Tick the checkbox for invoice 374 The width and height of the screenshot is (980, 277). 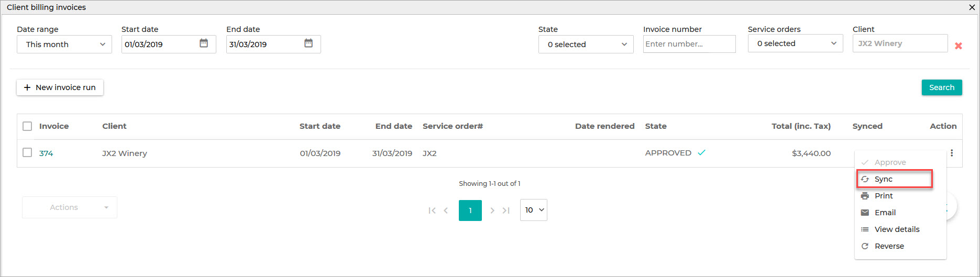[x=27, y=153]
